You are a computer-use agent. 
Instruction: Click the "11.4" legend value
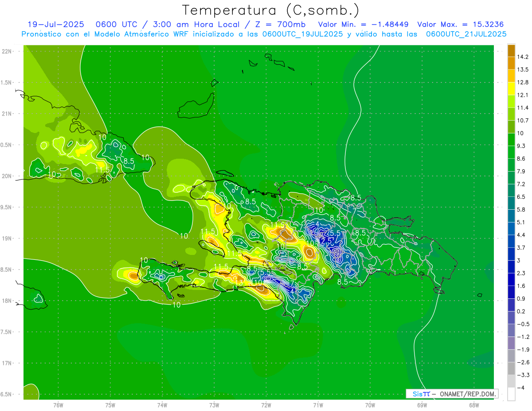522,108
